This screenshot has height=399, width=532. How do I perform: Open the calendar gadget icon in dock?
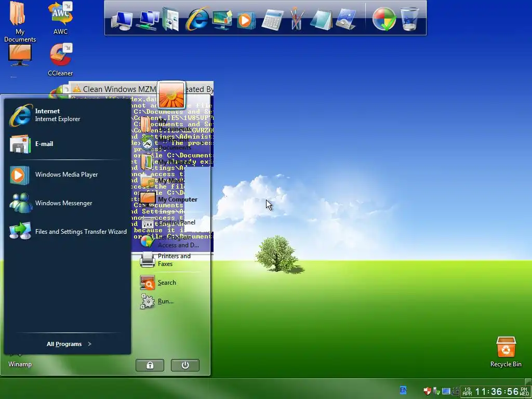(x=345, y=20)
